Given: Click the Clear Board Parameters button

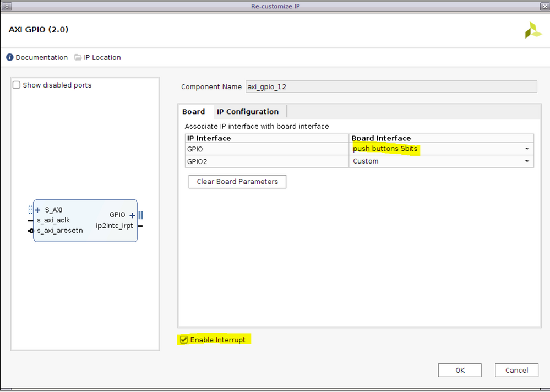Looking at the screenshot, I should 237,181.
